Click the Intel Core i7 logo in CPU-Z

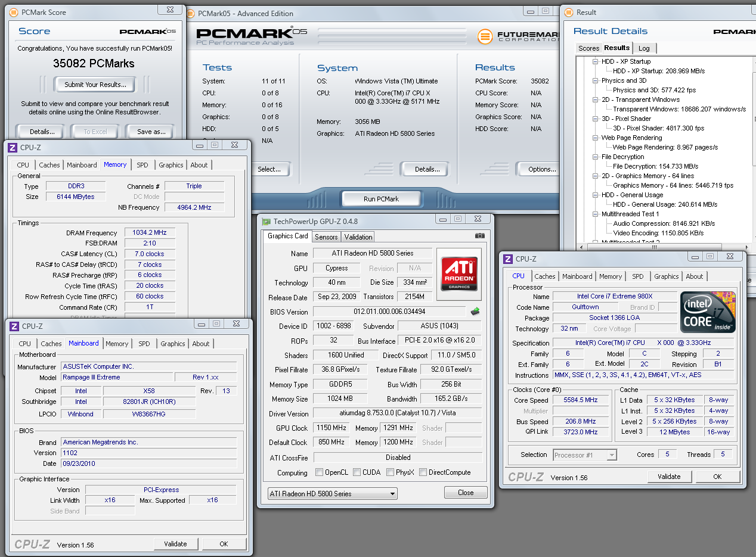[x=708, y=312]
